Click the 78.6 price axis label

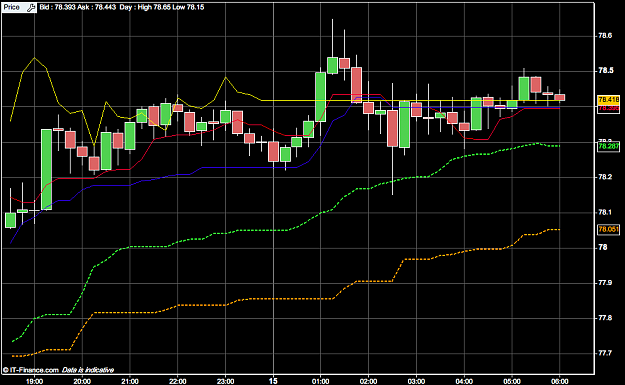(x=605, y=36)
